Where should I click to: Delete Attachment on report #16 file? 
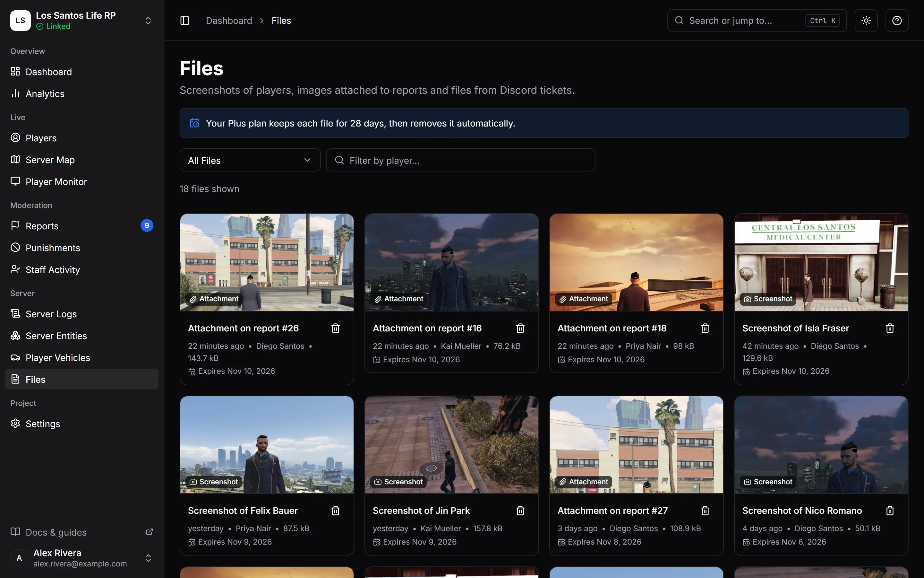(x=520, y=328)
